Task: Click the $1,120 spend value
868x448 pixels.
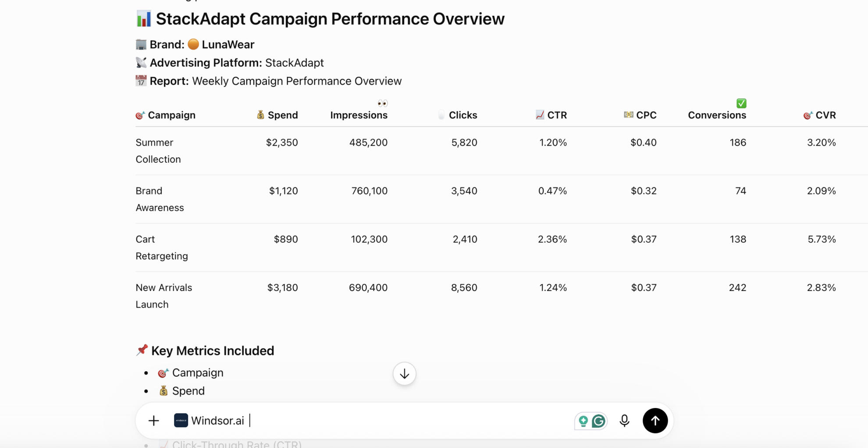Action: (x=283, y=191)
